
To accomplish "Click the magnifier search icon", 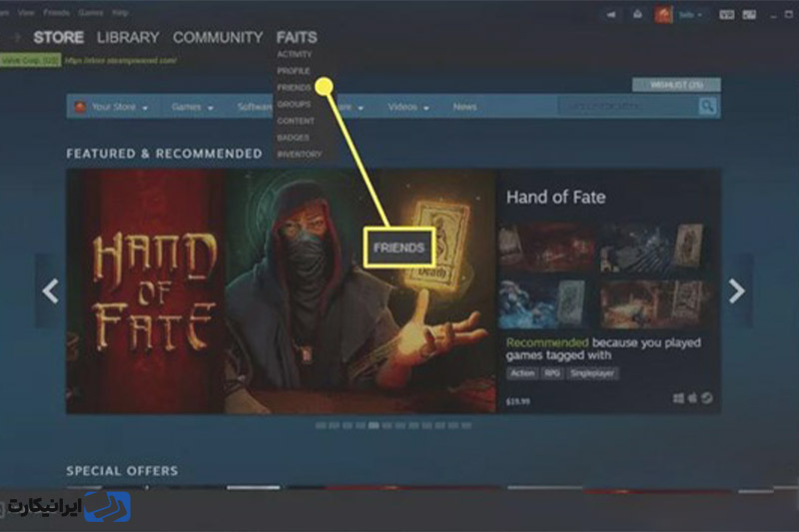I will point(707,106).
